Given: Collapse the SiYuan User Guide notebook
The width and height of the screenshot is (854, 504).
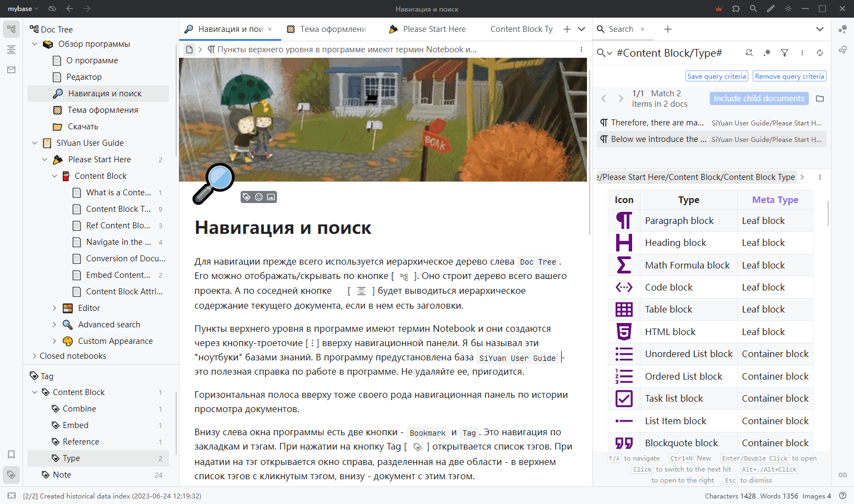Looking at the screenshot, I should pyautogui.click(x=35, y=143).
